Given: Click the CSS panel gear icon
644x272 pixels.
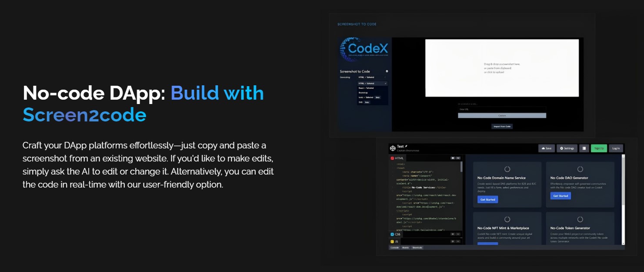Looking at the screenshot, I should tap(453, 234).
